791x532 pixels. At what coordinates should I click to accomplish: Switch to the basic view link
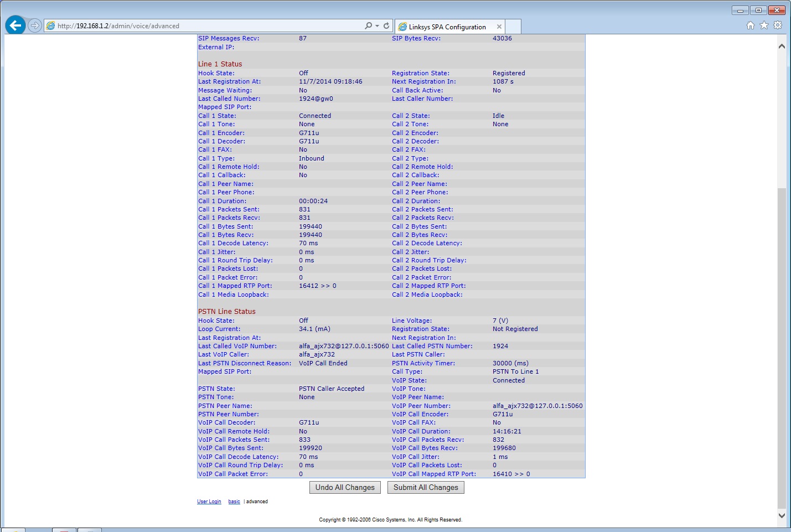pos(234,502)
